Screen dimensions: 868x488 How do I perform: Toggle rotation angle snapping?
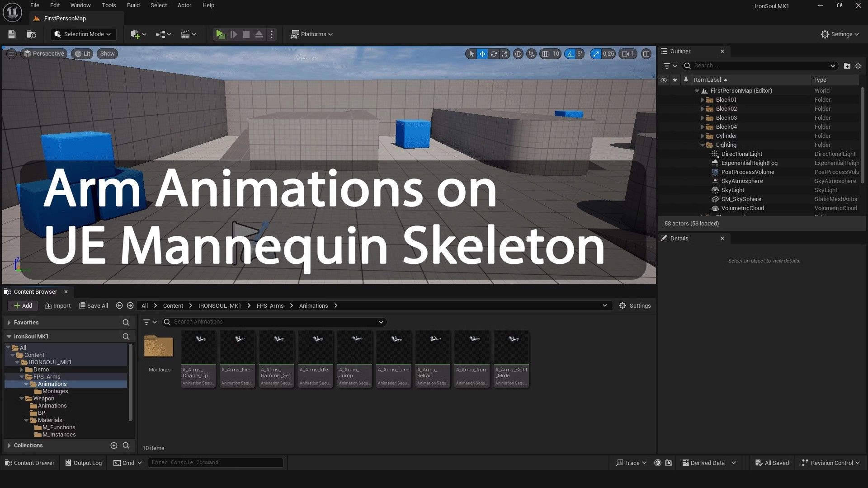570,54
